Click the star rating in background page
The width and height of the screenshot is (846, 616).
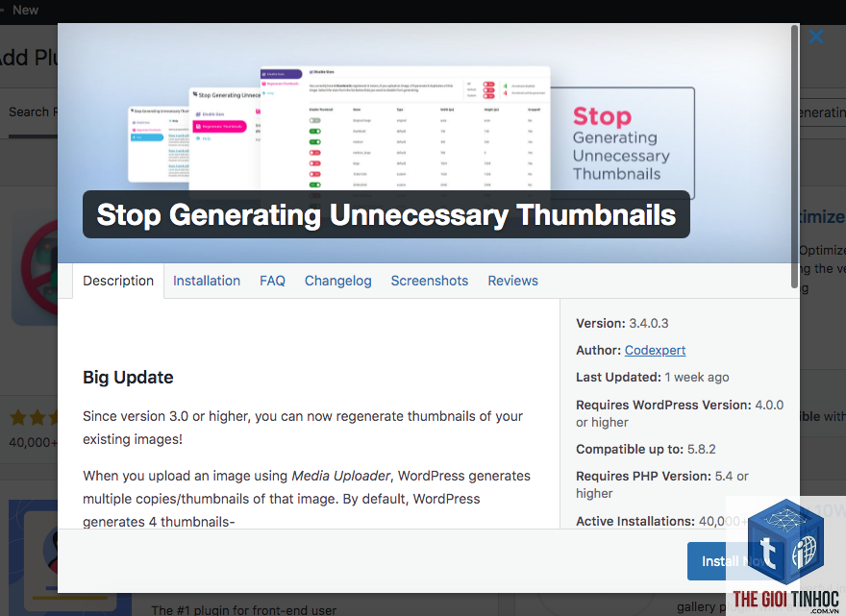(x=34, y=417)
